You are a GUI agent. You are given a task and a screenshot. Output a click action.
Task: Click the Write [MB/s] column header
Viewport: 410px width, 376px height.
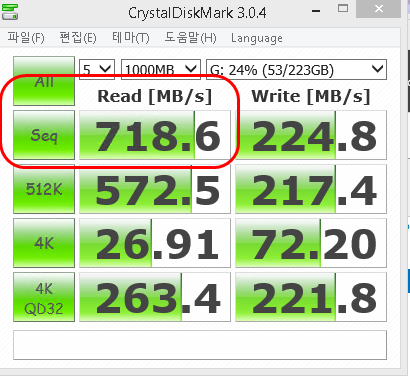(311, 97)
